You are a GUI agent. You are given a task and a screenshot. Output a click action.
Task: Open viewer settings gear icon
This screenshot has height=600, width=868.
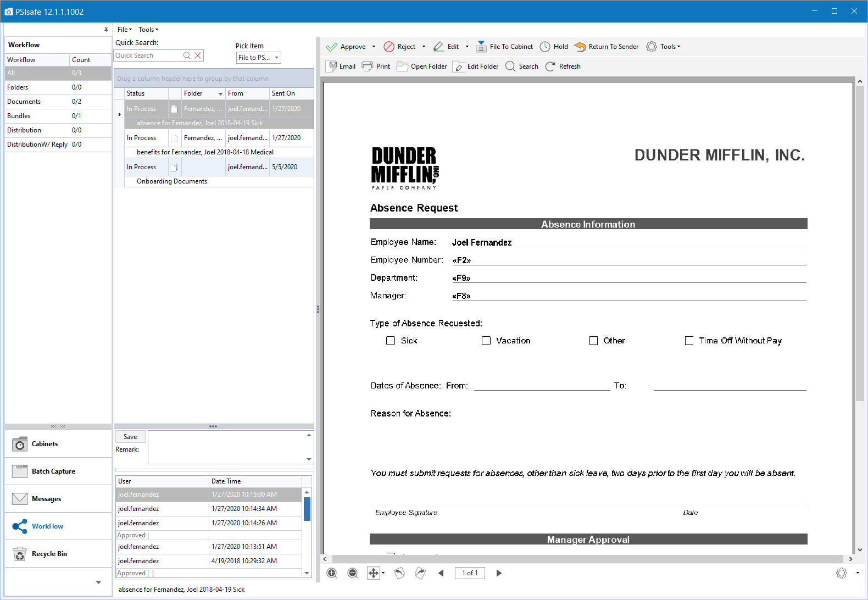pos(842,573)
